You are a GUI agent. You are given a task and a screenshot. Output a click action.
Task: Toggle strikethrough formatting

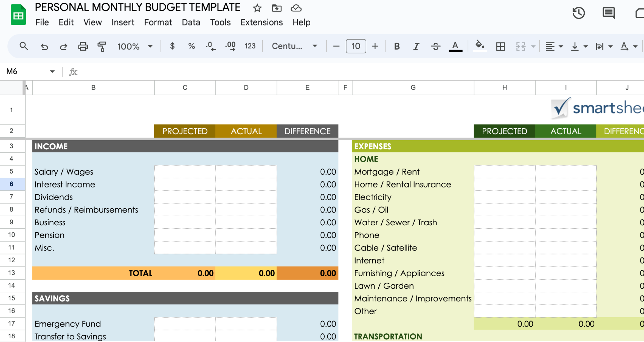pyautogui.click(x=435, y=46)
